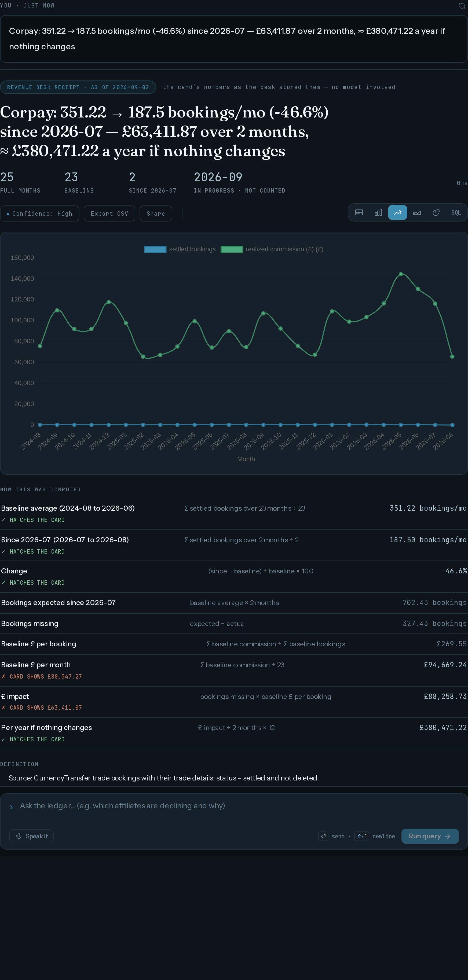The width and height of the screenshot is (468, 980).
Task: Click 'CARD SHOWS £88,547.27' mismatch note
Action: pos(42,676)
